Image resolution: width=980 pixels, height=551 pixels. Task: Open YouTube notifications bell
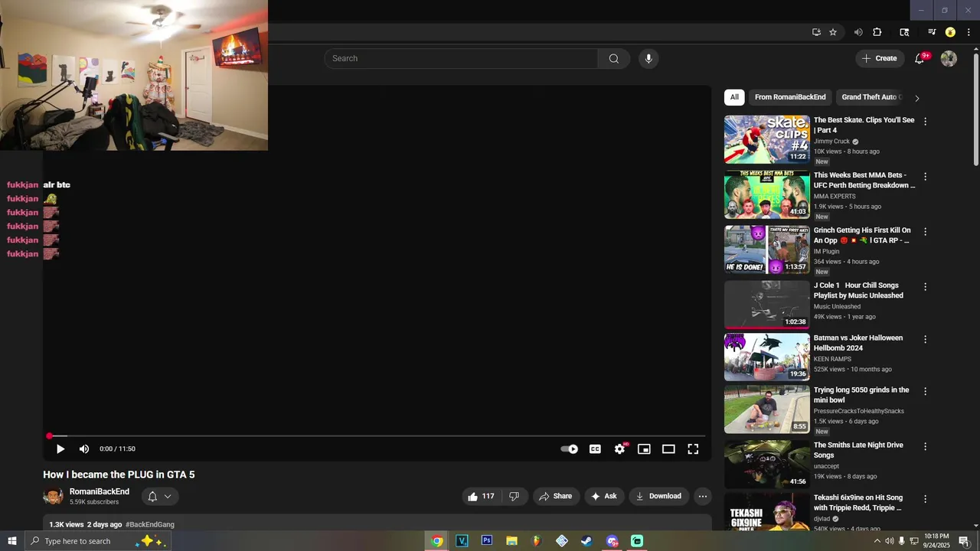[x=920, y=59]
